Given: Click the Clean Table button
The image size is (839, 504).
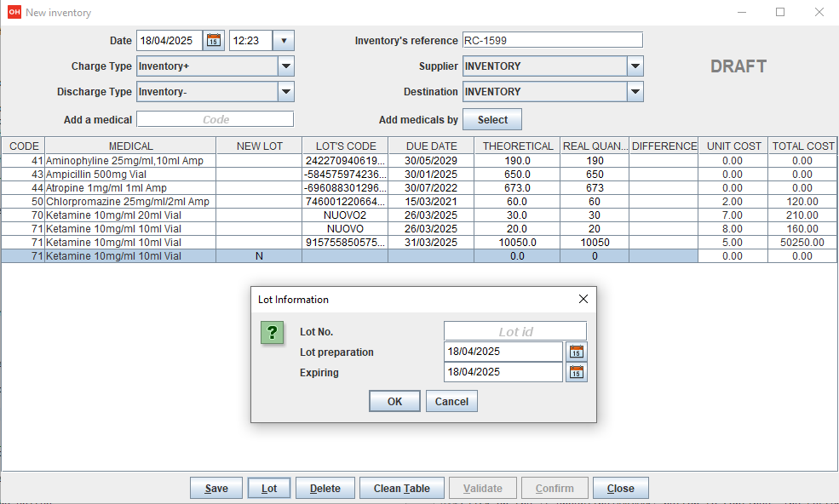Looking at the screenshot, I should [402, 489].
